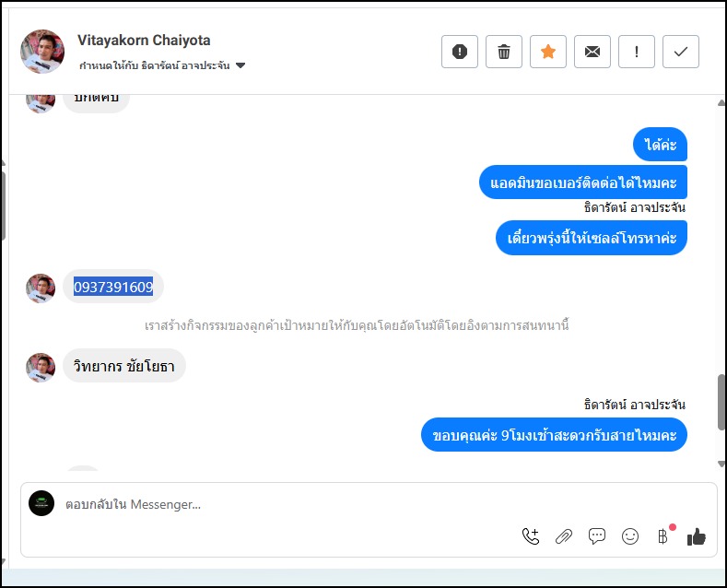Open the emoji picker smiley icon
The width and height of the screenshot is (727, 588).
coord(630,536)
